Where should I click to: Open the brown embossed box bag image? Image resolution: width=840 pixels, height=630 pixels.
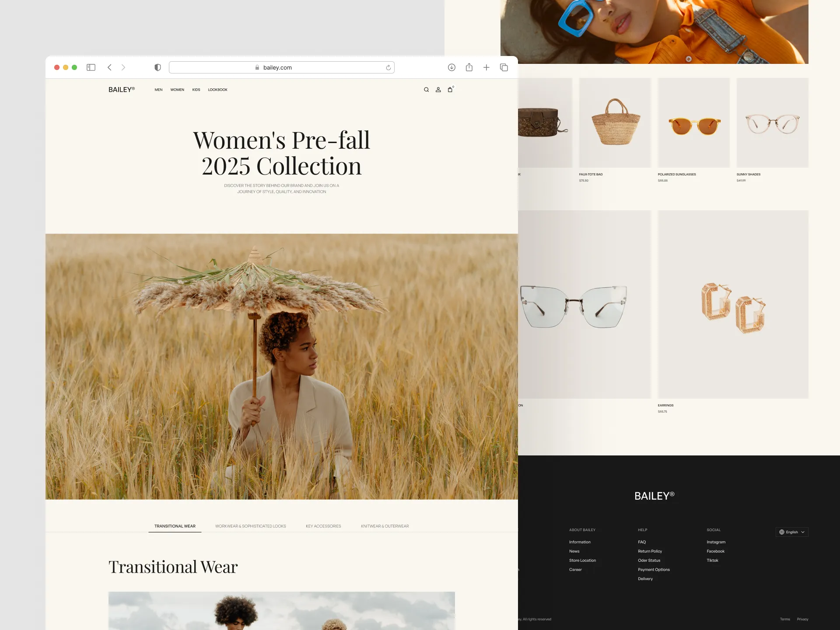[545, 122]
